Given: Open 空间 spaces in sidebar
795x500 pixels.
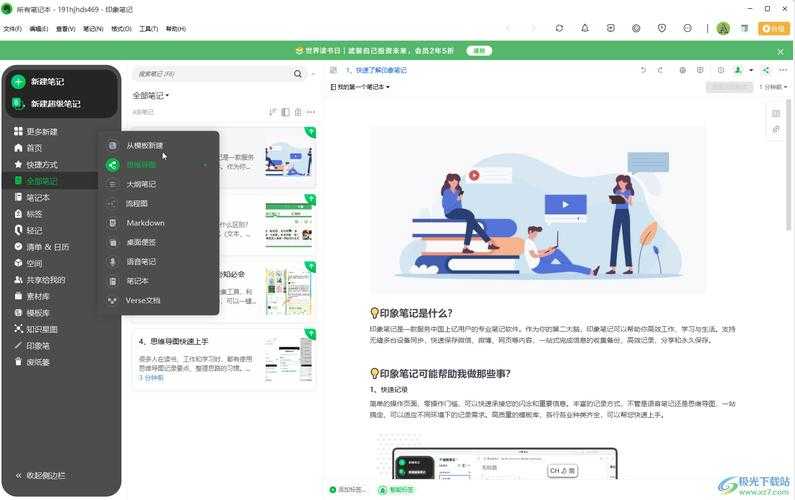Looking at the screenshot, I should (28, 263).
